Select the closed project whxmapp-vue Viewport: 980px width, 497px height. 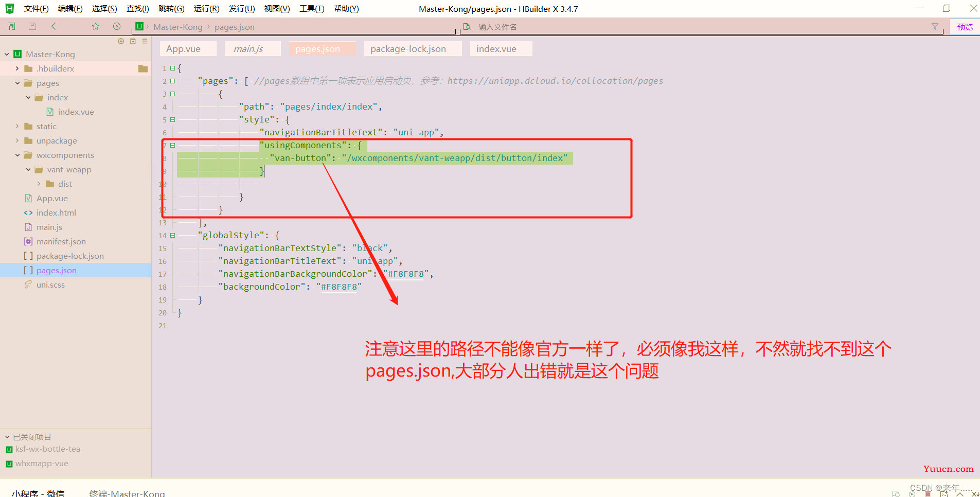(x=42, y=464)
